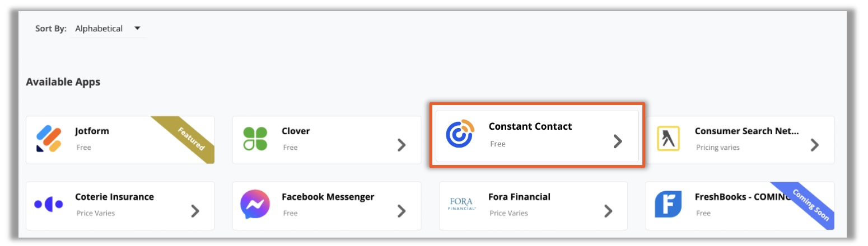Open the Fora Financial app title
This screenshot has width=868, height=246.
pyautogui.click(x=519, y=197)
